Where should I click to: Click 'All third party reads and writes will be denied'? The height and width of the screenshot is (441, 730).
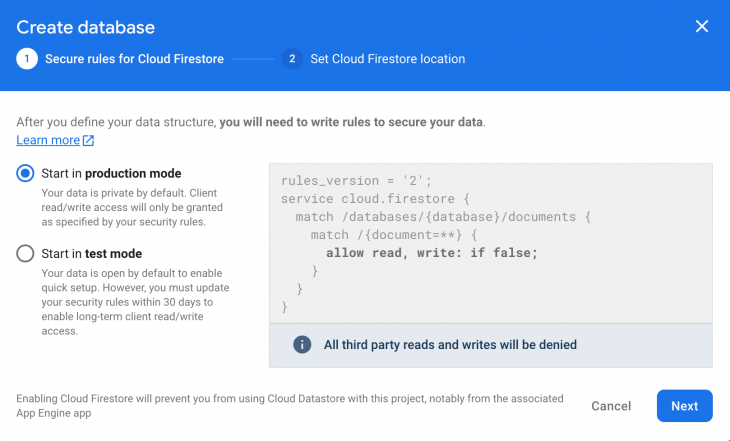point(450,345)
